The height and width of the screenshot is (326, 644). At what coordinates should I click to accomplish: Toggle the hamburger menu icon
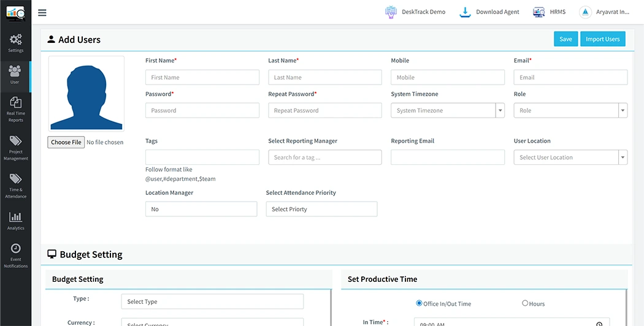click(42, 13)
